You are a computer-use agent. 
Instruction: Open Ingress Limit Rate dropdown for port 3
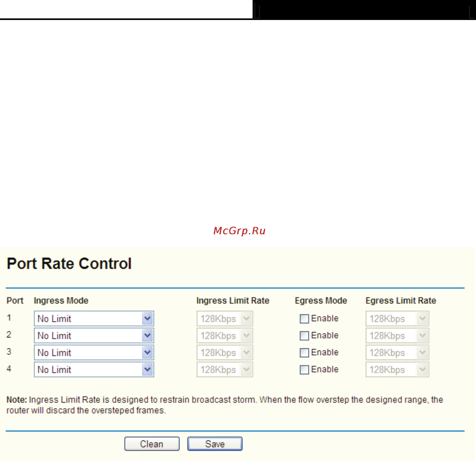(x=225, y=352)
